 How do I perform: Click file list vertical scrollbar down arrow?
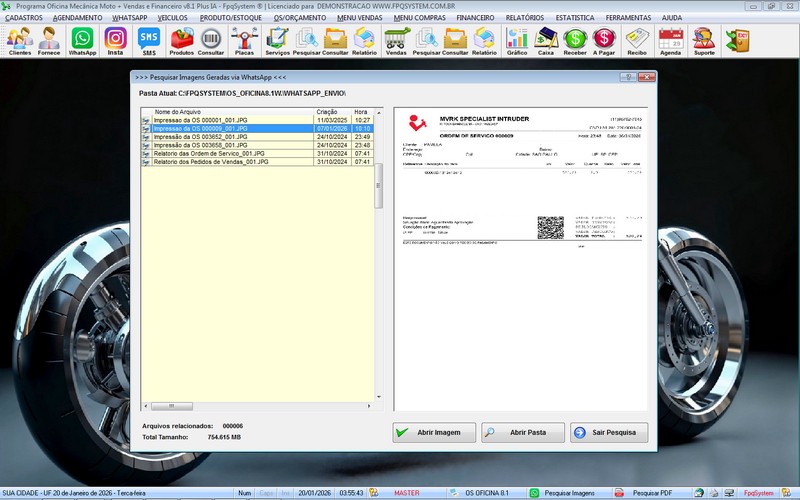379,397
